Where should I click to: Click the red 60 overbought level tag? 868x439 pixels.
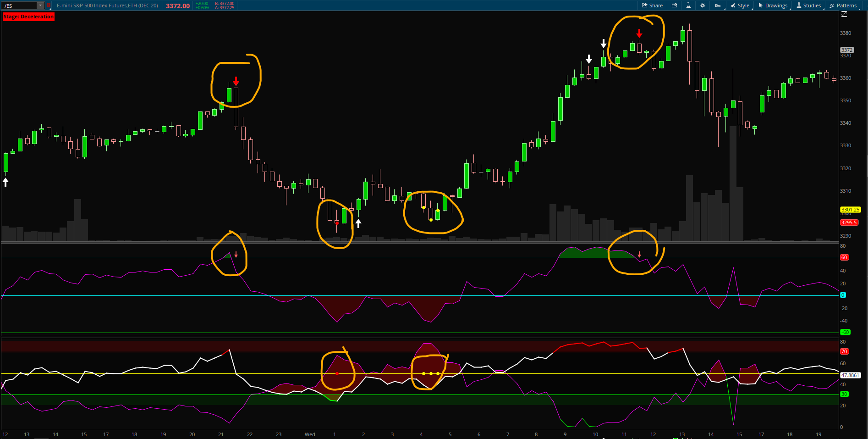[844, 257]
